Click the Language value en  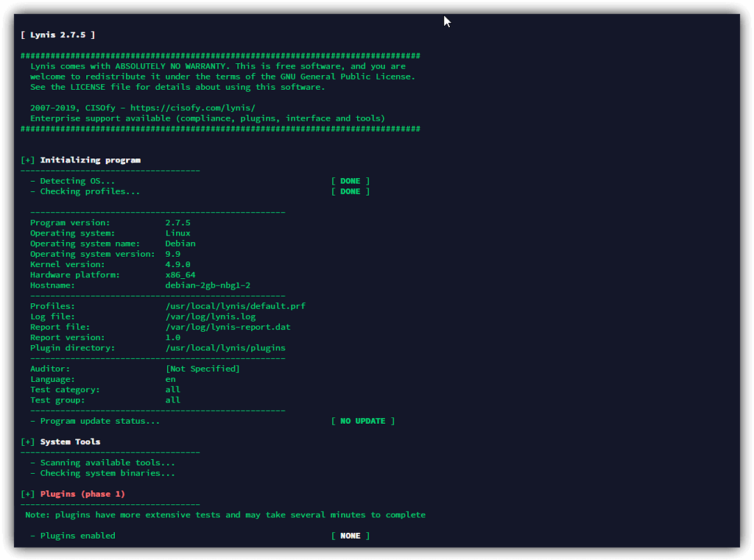[x=170, y=379]
